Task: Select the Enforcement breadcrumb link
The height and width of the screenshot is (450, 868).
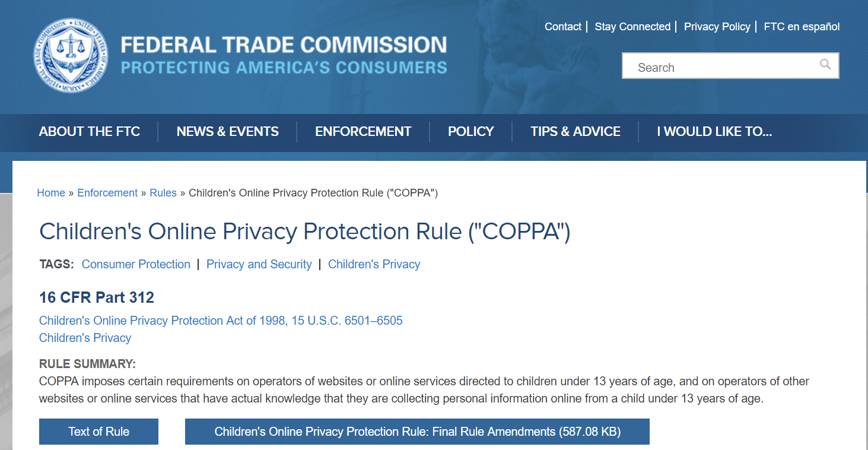Action: tap(107, 193)
